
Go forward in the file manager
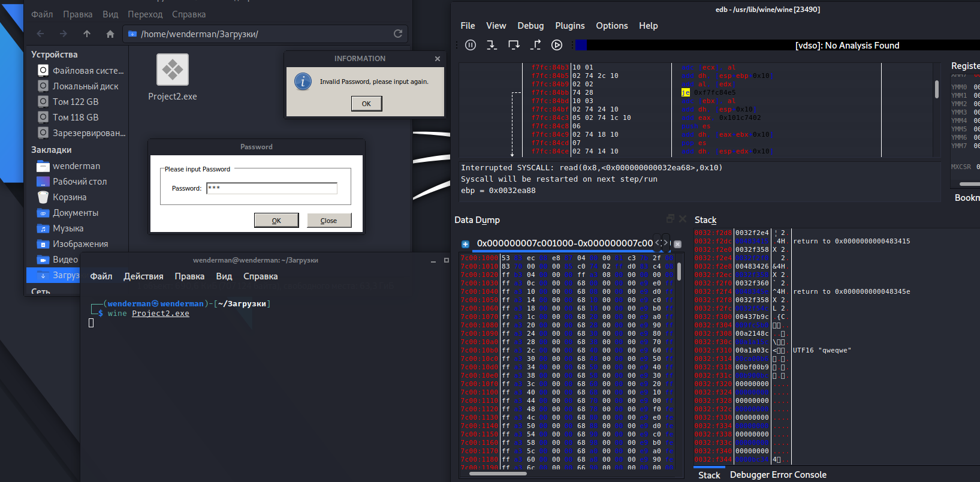click(x=64, y=34)
